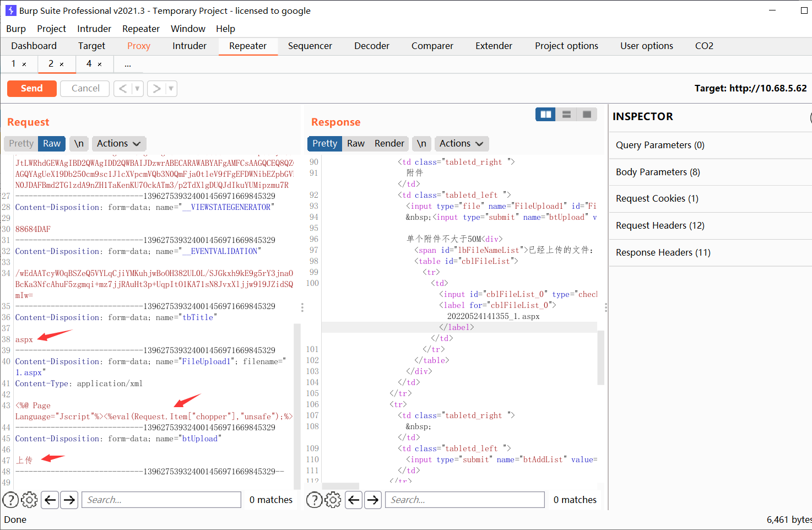The height and width of the screenshot is (530, 812).
Task: Select Pretty view in Request panel
Action: 21,143
